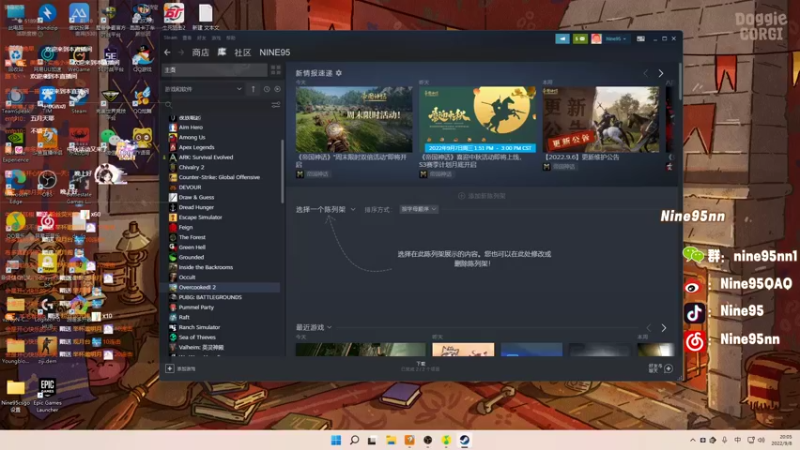Open Windows Start menu
This screenshot has width=800, height=450.
tap(336, 440)
